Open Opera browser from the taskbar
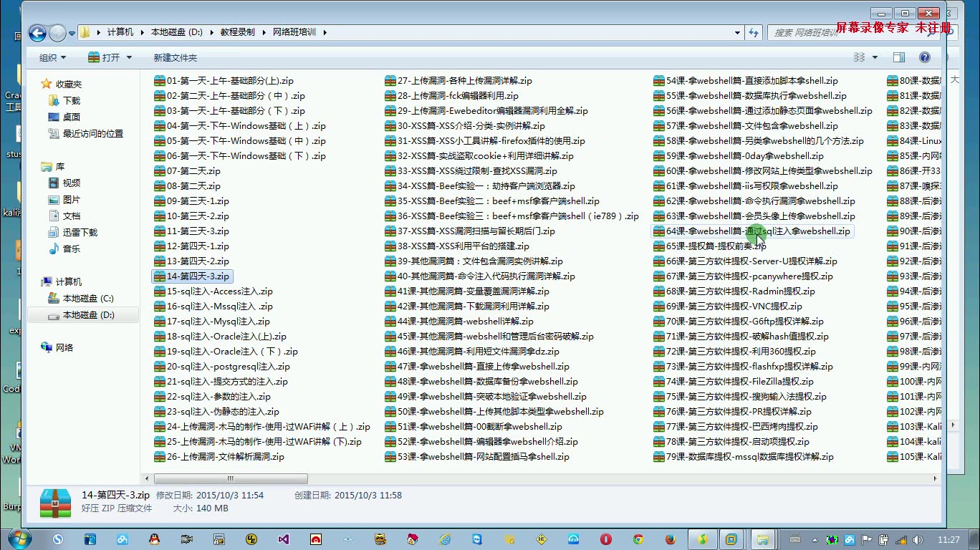Screen dimensions: 980x550 click(605, 539)
